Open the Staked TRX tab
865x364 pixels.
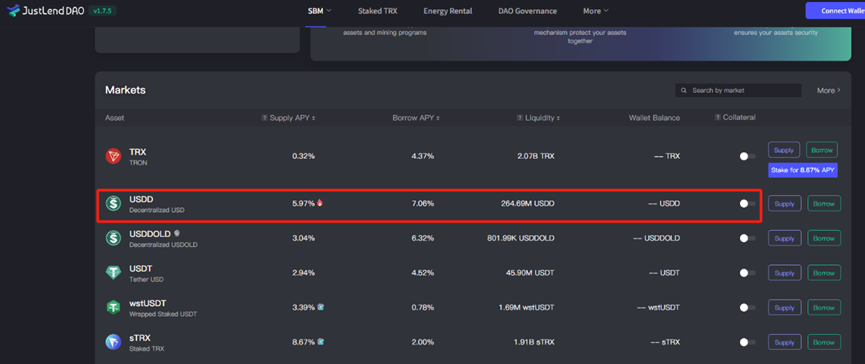pyautogui.click(x=377, y=11)
